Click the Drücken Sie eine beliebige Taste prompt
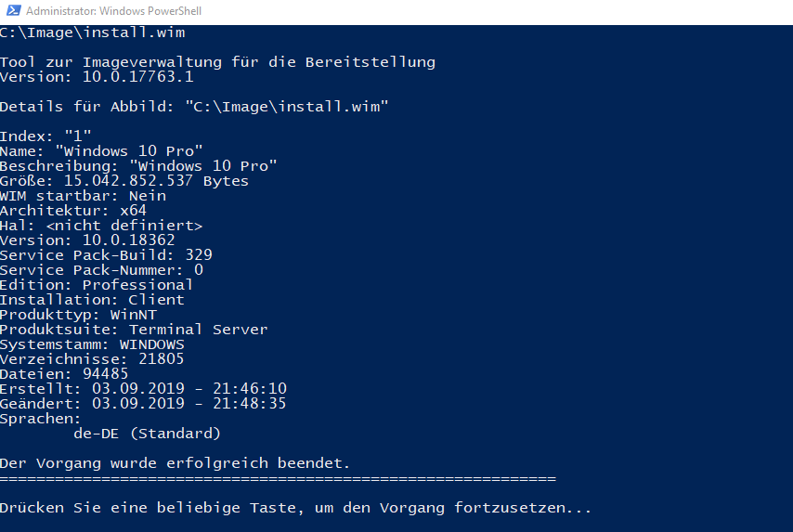793x532 pixels. (x=295, y=508)
